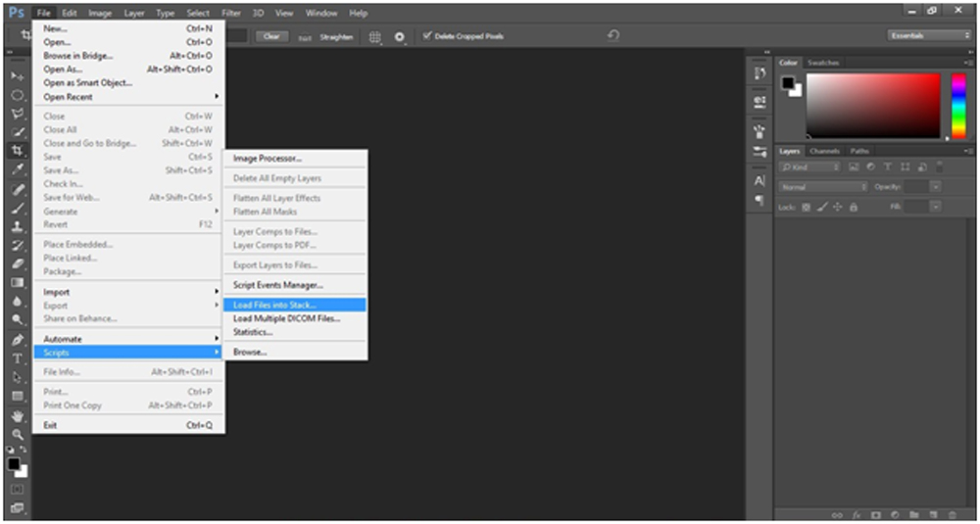
Task: Click the delete layer trash icon
Action: pyautogui.click(x=952, y=514)
